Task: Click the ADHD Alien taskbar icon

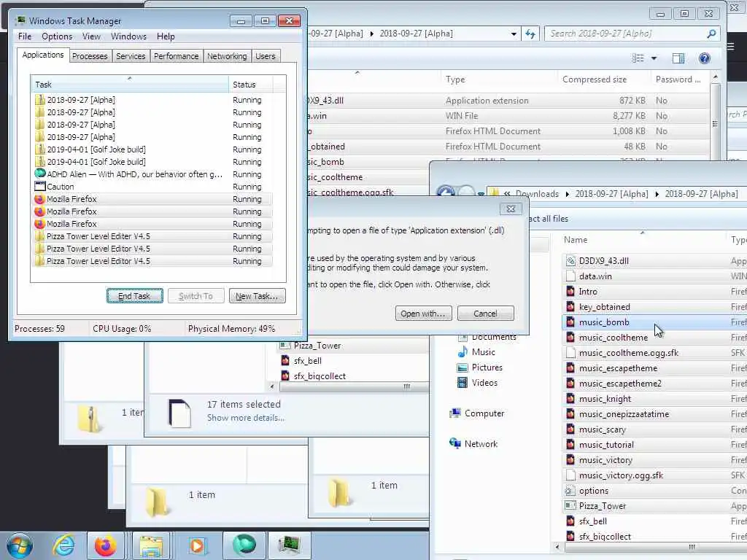Action: pos(244,545)
